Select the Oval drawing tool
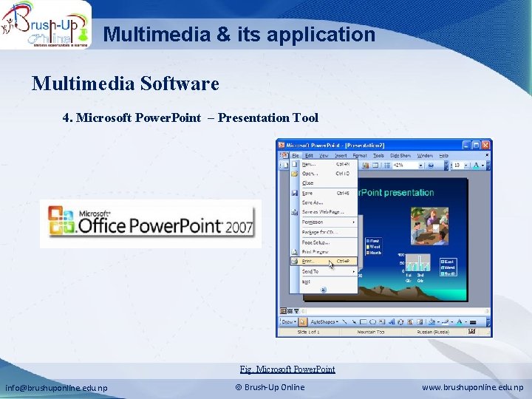532x399 pixels. click(x=372, y=322)
